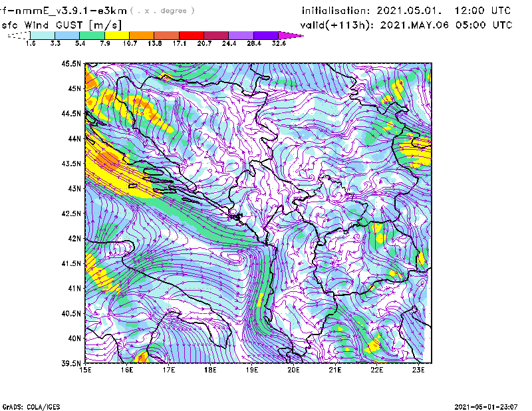The image size is (532, 411).
Task: Click the "16E" longitude label
Action: coord(127,370)
